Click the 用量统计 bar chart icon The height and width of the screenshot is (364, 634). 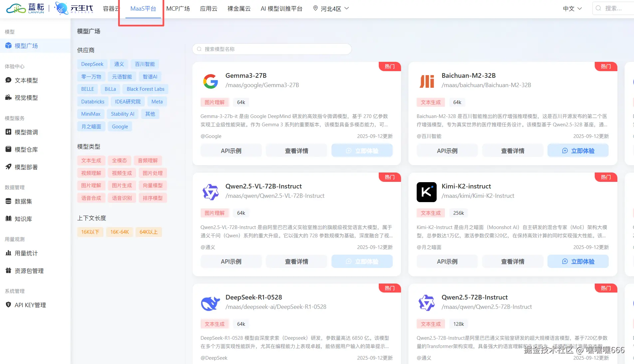coord(8,253)
